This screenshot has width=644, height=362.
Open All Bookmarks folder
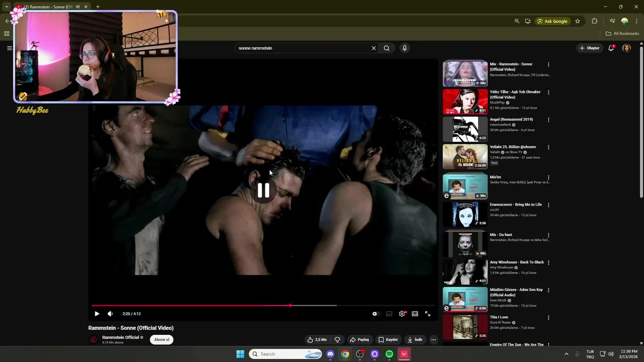[622, 34]
